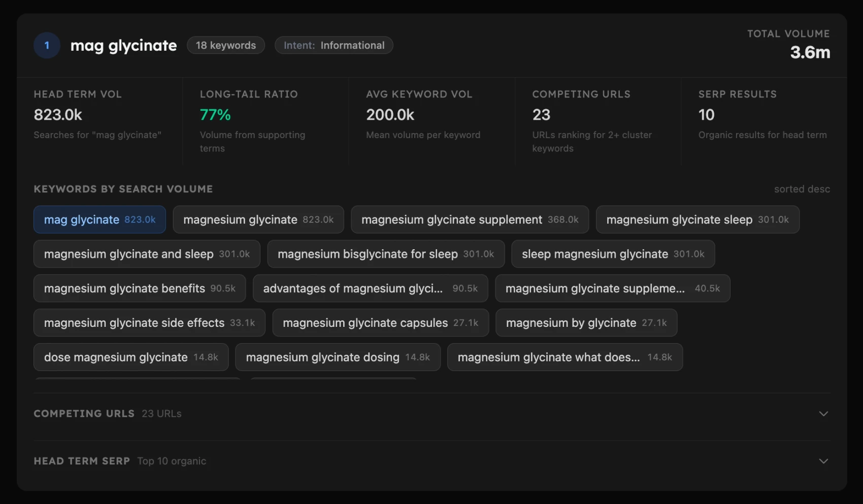Click the Head Term Vol 823.0k value
The width and height of the screenshot is (863, 504).
click(58, 115)
